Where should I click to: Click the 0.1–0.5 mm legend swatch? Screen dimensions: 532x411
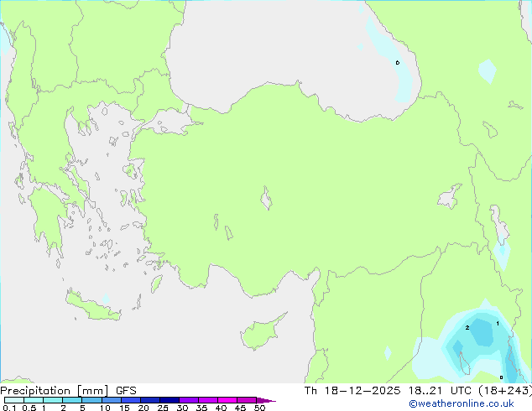tap(14, 400)
